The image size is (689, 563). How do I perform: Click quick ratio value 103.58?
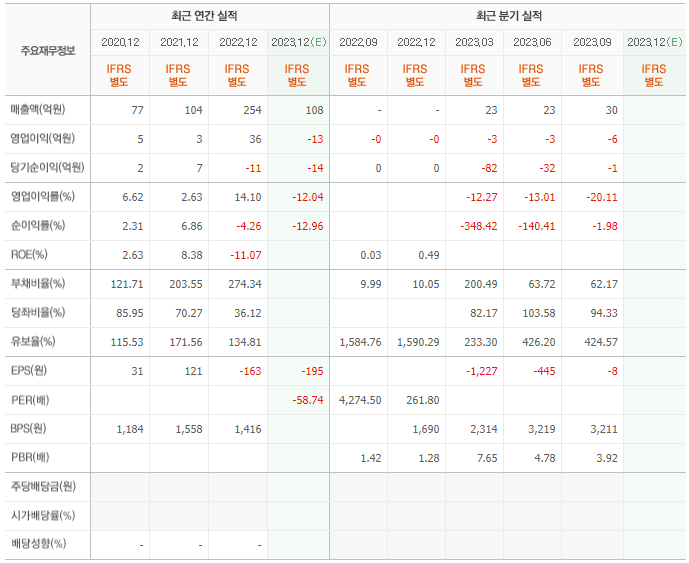coord(539,313)
